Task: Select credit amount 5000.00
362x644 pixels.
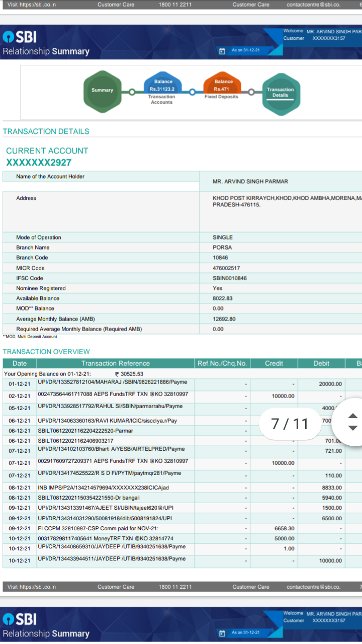Action: point(285,538)
